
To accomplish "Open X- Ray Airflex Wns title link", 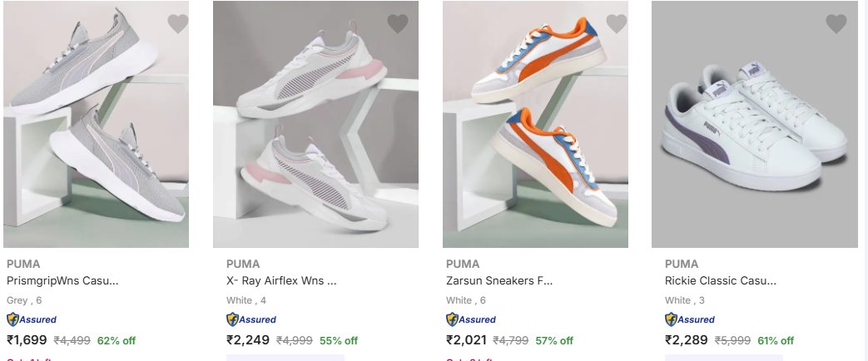I will [x=281, y=281].
